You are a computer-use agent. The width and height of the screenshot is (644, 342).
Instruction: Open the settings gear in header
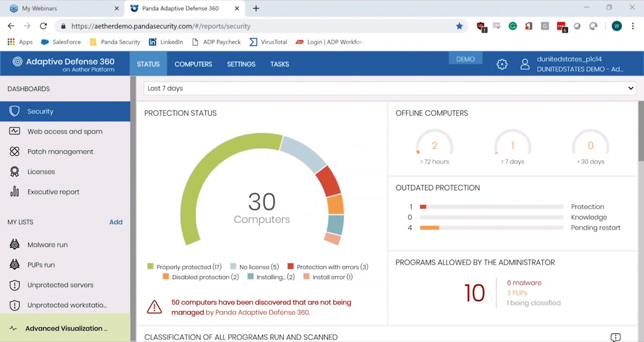click(x=502, y=64)
